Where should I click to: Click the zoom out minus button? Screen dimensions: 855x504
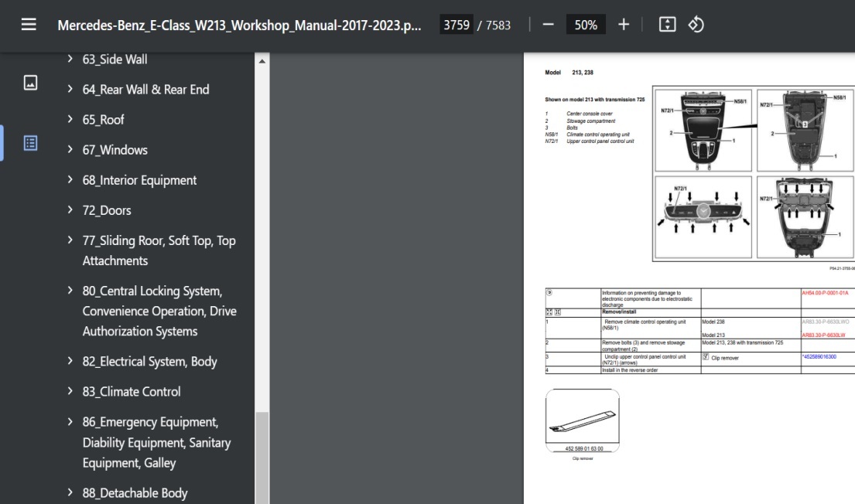(x=548, y=25)
